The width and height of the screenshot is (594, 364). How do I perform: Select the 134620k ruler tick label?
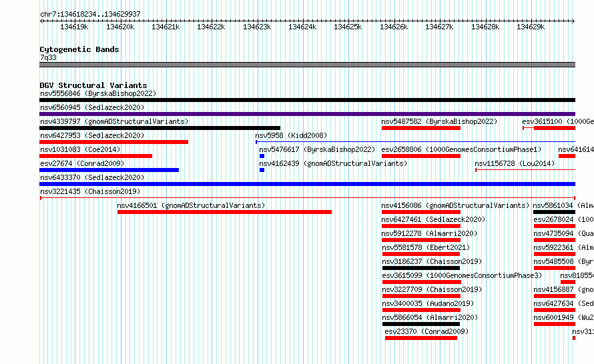[120, 27]
